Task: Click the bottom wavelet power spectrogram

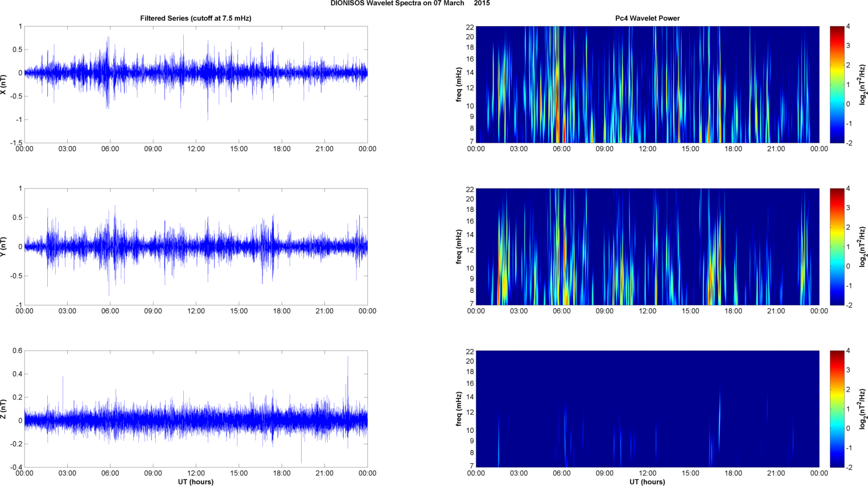Action: pos(647,409)
